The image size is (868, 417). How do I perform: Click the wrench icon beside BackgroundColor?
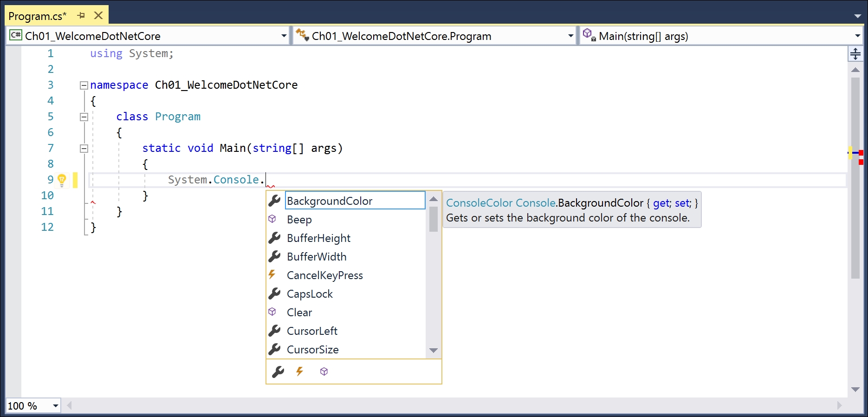point(274,201)
